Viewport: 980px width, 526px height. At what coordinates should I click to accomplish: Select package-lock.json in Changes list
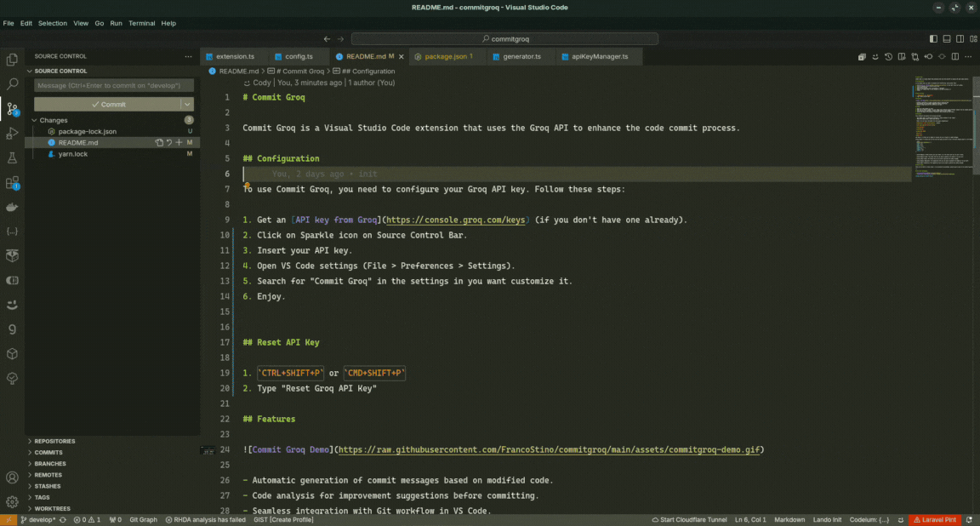tap(88, 131)
